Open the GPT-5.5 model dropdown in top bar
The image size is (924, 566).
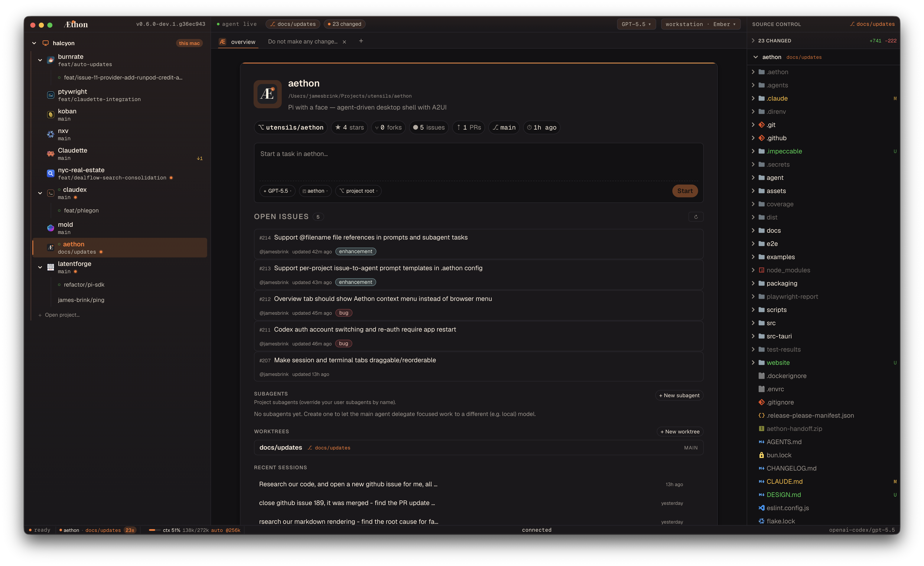(636, 24)
